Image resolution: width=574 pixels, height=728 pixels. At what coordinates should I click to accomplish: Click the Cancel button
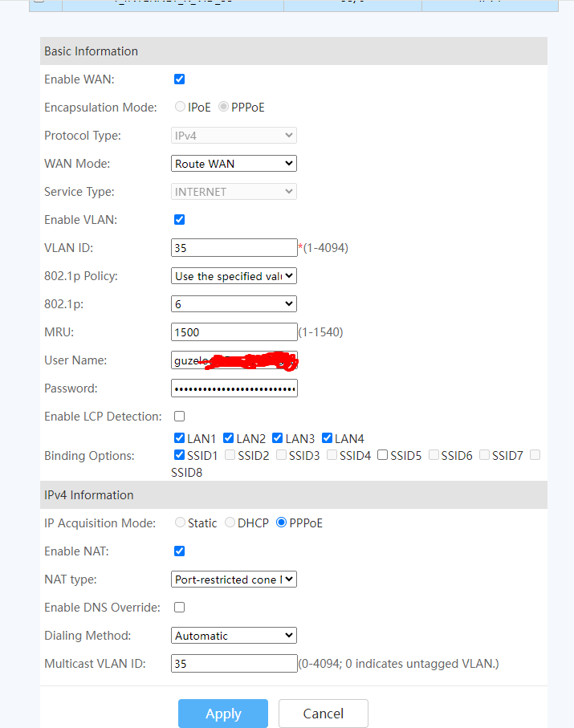point(323,714)
